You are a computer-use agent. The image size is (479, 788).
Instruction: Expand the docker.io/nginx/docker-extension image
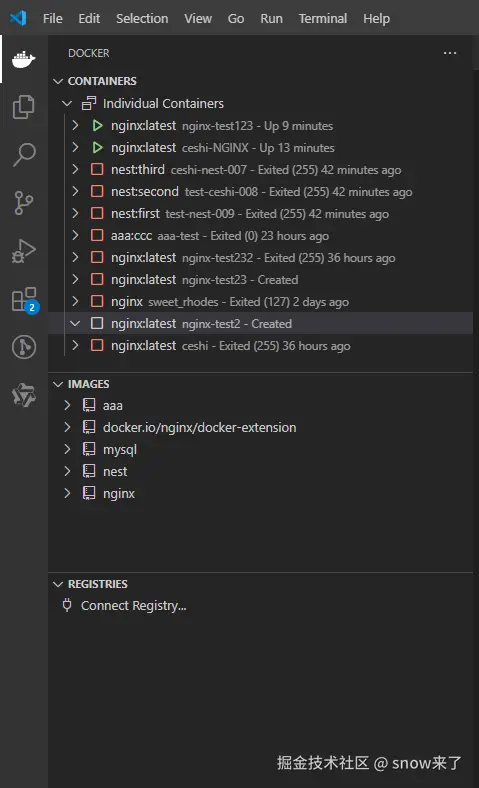67,427
